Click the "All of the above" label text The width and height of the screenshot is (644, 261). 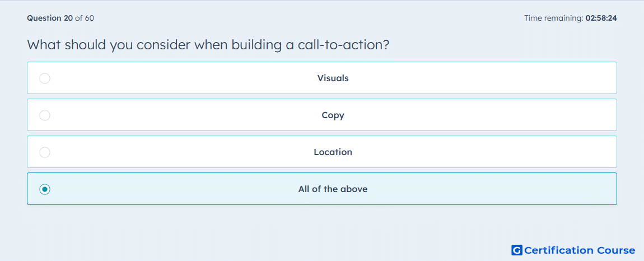(333, 189)
